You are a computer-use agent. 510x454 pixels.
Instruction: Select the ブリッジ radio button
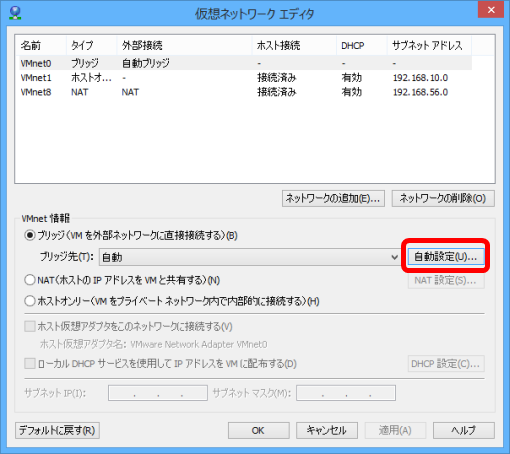click(x=30, y=235)
